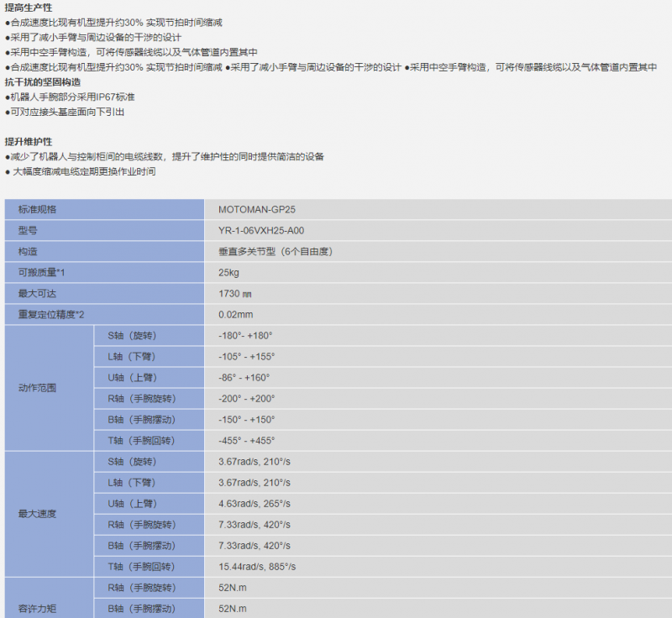Click bullet 采用了减小手臂与周边设备的干涉的设计
This screenshot has width=672, height=618.
(93, 38)
